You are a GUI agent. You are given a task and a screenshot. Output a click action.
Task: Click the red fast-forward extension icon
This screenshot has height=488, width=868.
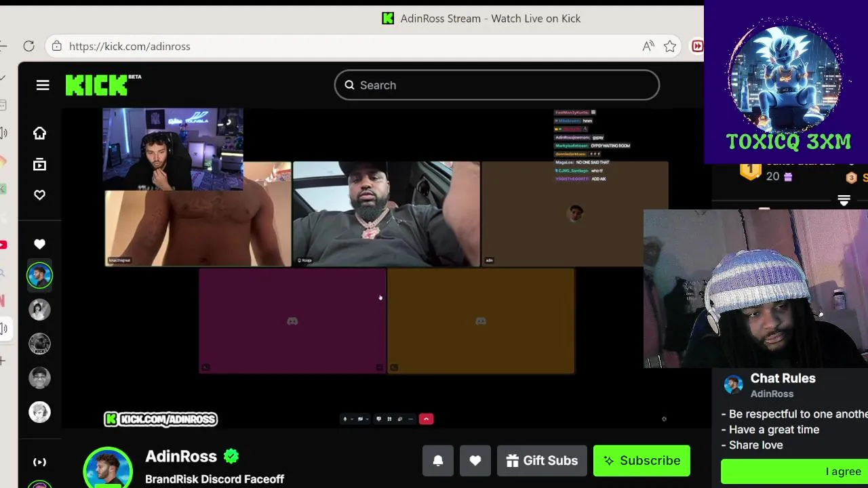(x=697, y=46)
